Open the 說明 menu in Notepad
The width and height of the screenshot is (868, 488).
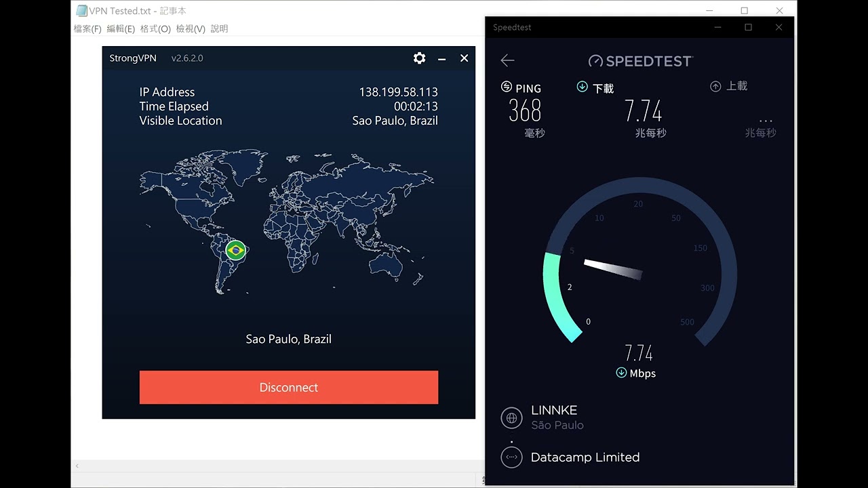tap(219, 29)
